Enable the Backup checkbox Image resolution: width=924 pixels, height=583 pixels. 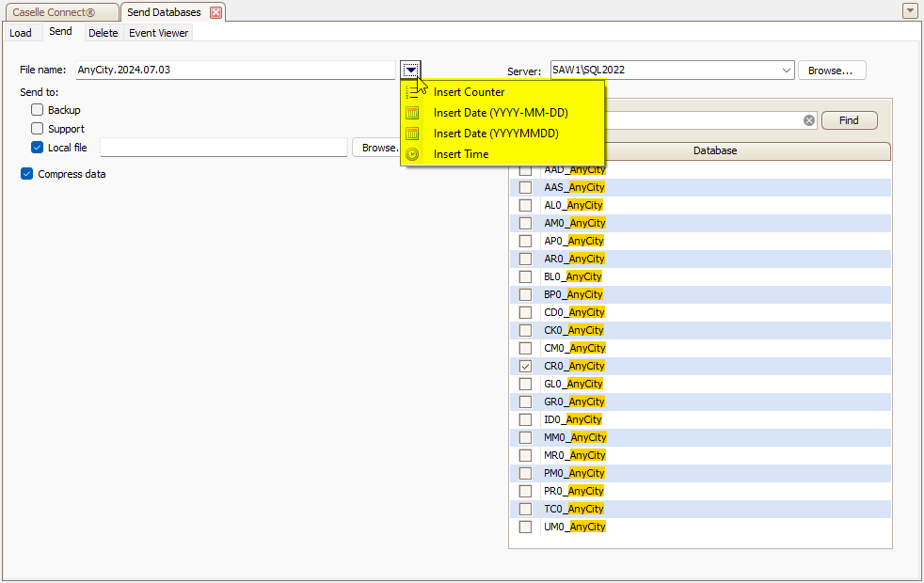pyautogui.click(x=37, y=110)
